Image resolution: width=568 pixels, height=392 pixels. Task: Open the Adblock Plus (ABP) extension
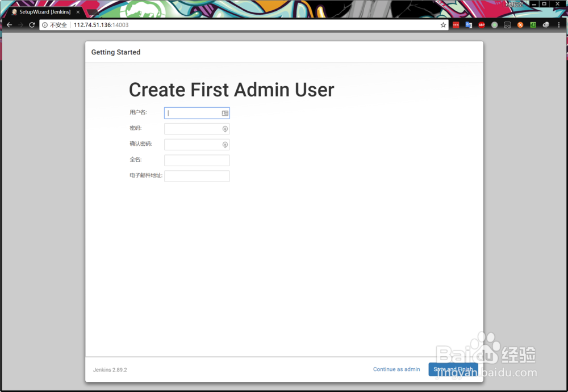[481, 25]
